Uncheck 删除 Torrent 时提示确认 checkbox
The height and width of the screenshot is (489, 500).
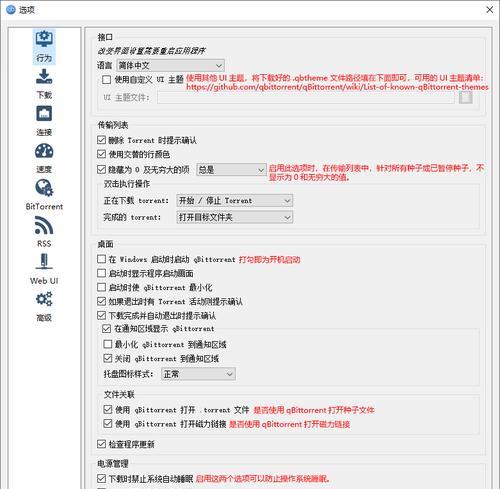pos(101,140)
